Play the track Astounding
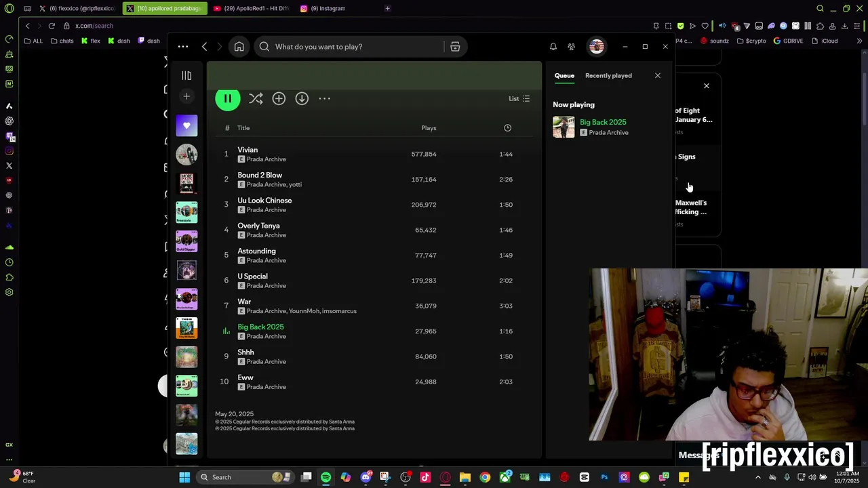The width and height of the screenshot is (868, 488). pos(256,251)
